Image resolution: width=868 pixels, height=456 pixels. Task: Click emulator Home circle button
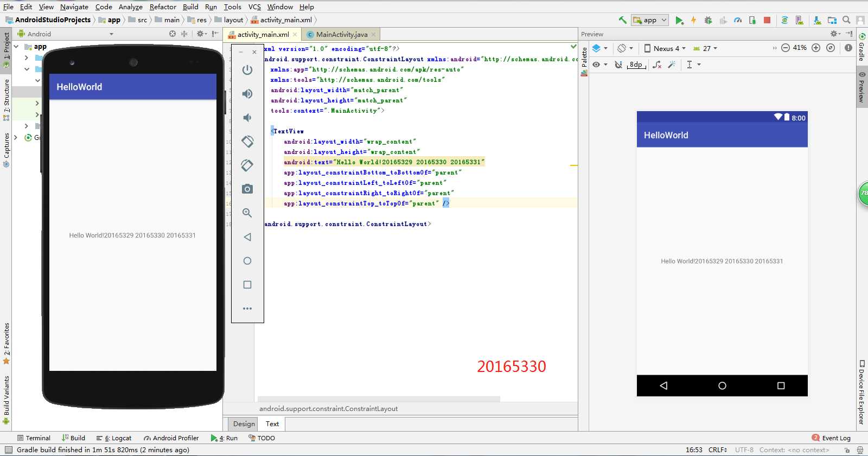247,261
